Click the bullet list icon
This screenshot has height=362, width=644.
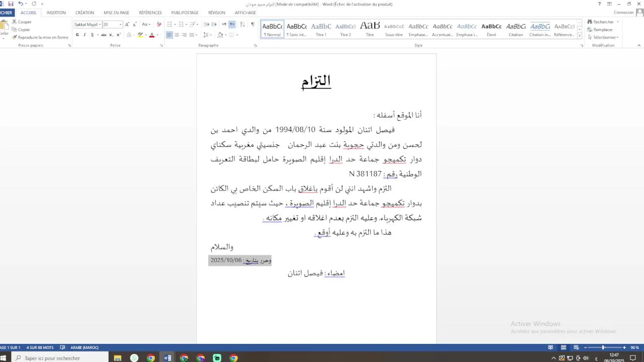point(170,24)
